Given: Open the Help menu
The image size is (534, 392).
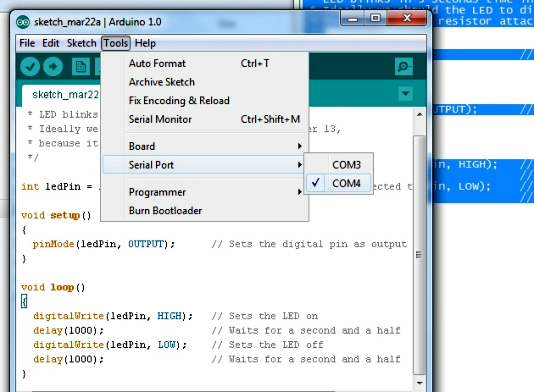Looking at the screenshot, I should pos(145,43).
